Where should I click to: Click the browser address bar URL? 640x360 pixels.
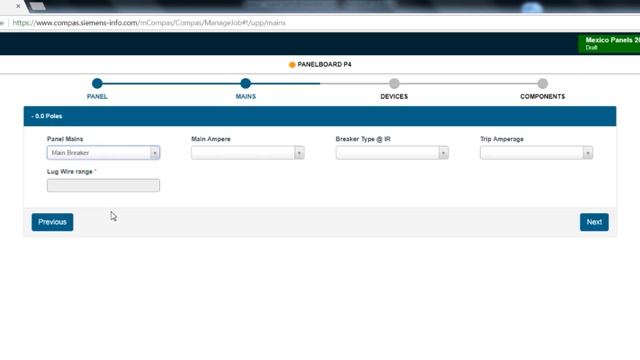point(149,23)
